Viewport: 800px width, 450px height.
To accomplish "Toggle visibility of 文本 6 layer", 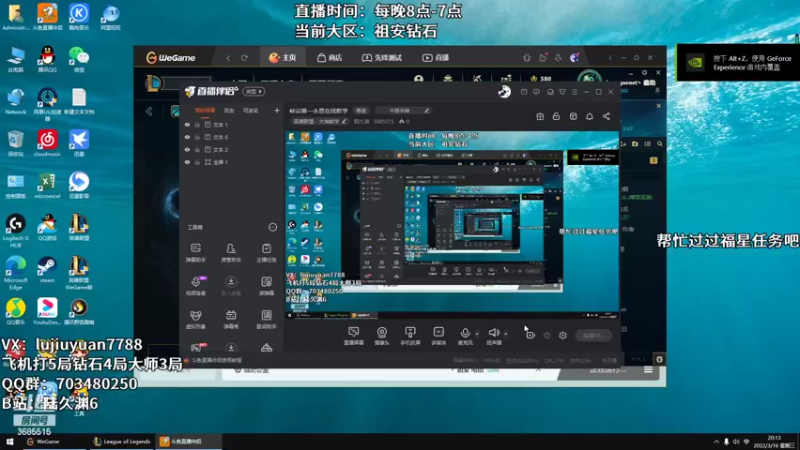I will coord(187,137).
